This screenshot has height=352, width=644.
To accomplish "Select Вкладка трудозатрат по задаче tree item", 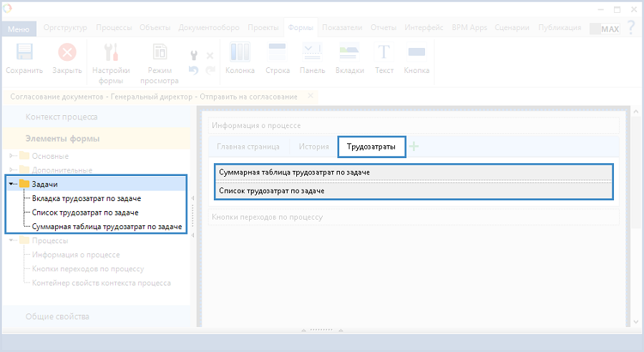I will [x=86, y=198].
